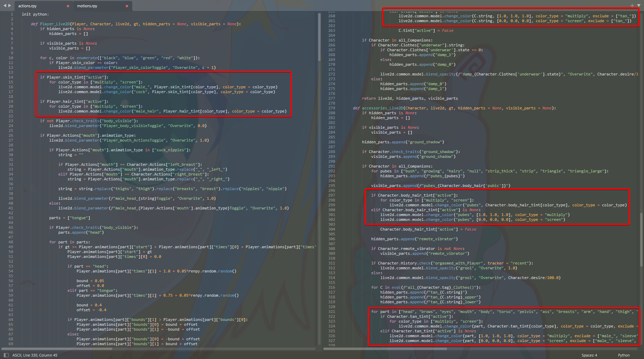
Task: Click line number 297 in the right gutter
Action: [332, 195]
